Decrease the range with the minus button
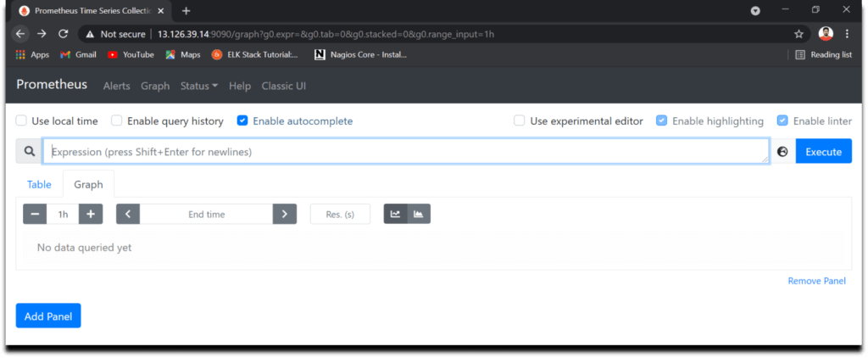The image size is (868, 358). [x=35, y=214]
